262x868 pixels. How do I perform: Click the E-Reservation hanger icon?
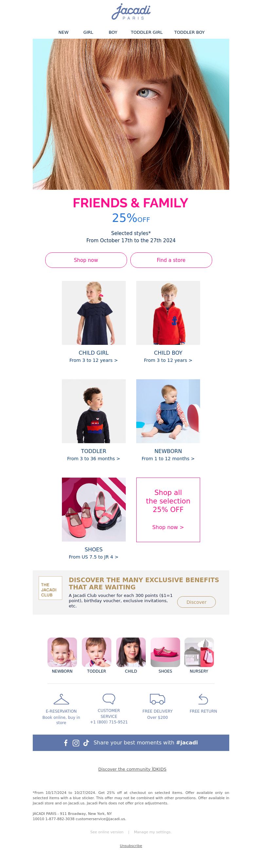point(61,699)
